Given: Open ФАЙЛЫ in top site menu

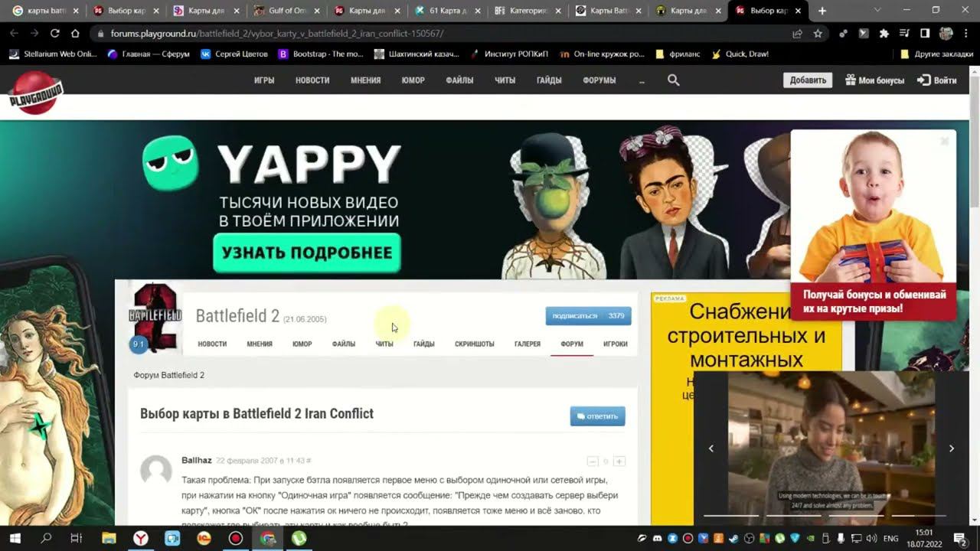Looking at the screenshot, I should pos(459,80).
